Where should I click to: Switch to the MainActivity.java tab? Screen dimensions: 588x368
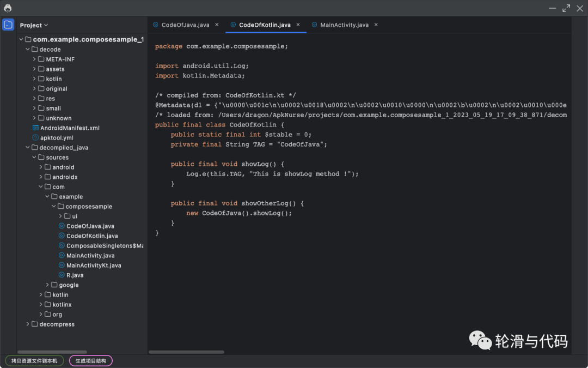[x=344, y=25]
